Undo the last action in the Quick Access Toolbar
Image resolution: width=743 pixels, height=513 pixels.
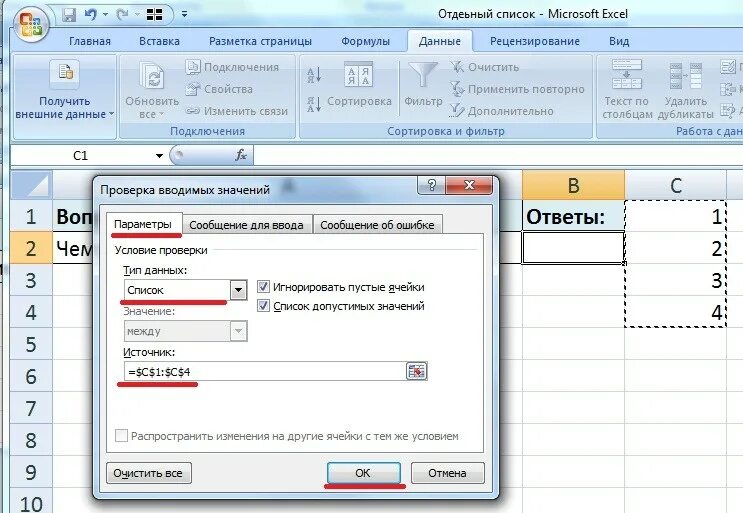91,15
